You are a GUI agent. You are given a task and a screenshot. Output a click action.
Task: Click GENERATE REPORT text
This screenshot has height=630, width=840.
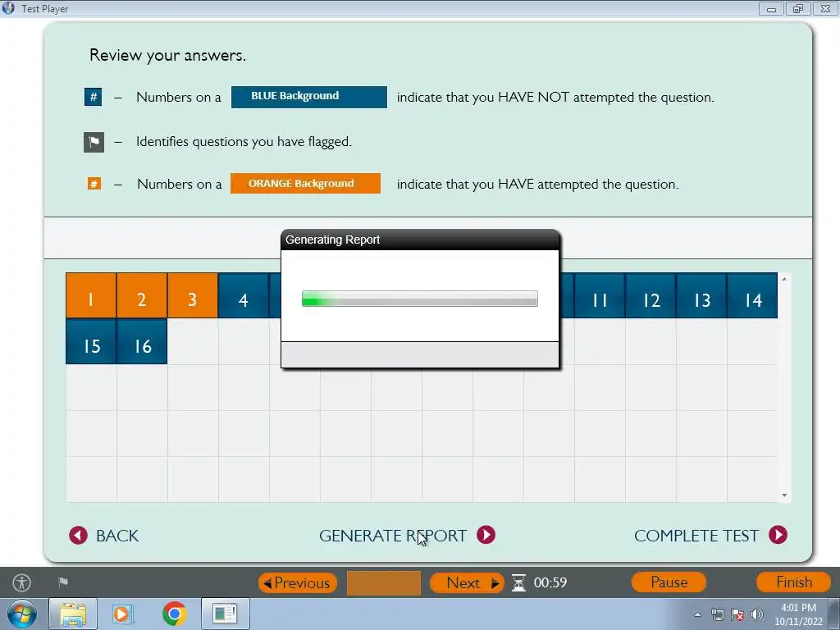393,536
